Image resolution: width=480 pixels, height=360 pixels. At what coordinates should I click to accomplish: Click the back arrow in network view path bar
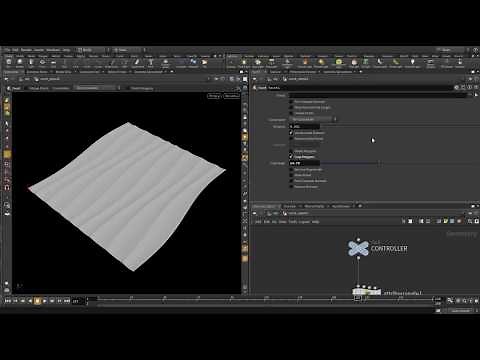coord(255,213)
